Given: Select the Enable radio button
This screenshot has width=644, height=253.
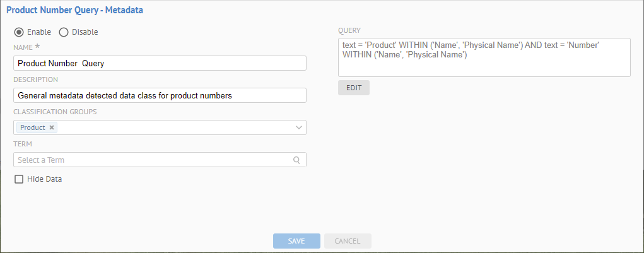Looking at the screenshot, I should (19, 32).
